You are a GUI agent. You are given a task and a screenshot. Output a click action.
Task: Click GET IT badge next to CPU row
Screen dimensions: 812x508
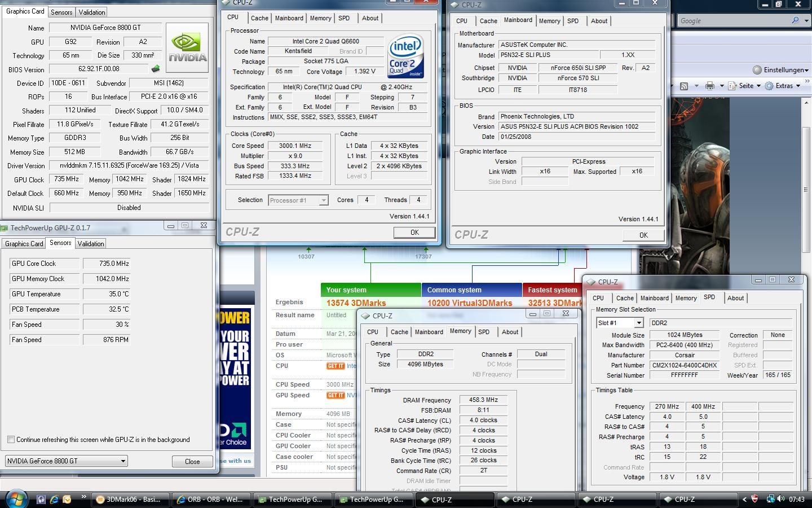tap(335, 366)
